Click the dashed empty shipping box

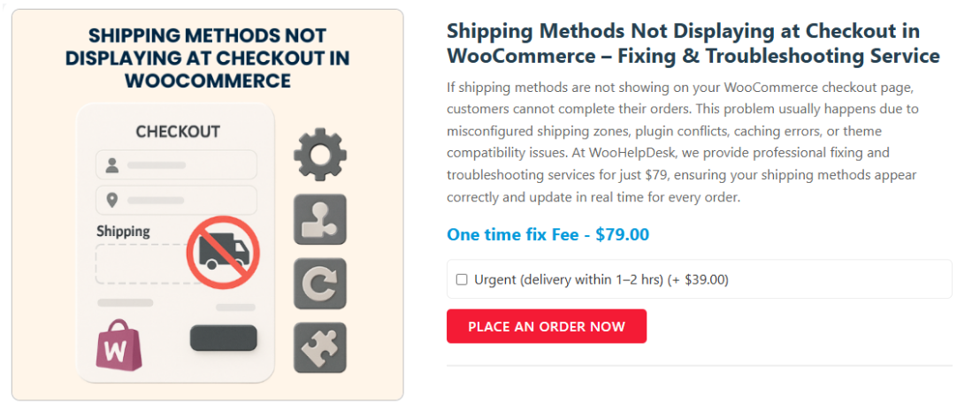click(x=142, y=263)
